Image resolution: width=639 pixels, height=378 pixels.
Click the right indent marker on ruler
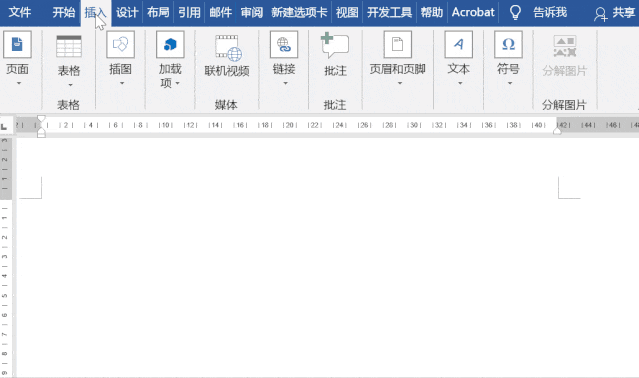point(557,130)
